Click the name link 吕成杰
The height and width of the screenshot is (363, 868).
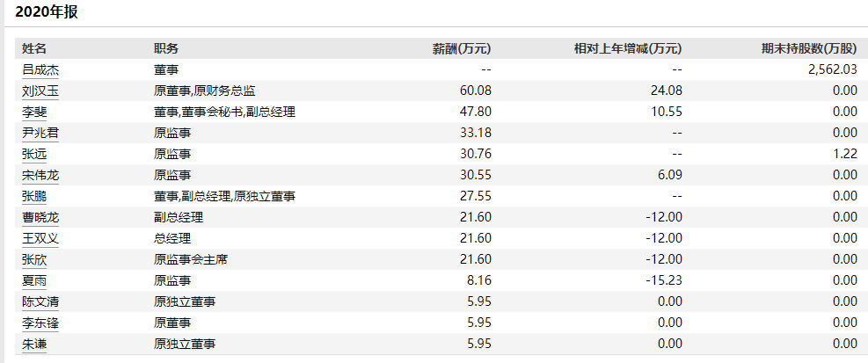coord(40,69)
